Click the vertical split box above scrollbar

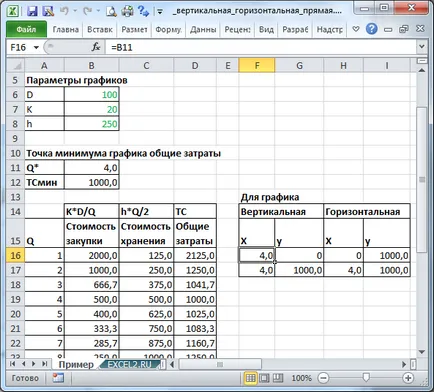pyautogui.click(x=422, y=61)
